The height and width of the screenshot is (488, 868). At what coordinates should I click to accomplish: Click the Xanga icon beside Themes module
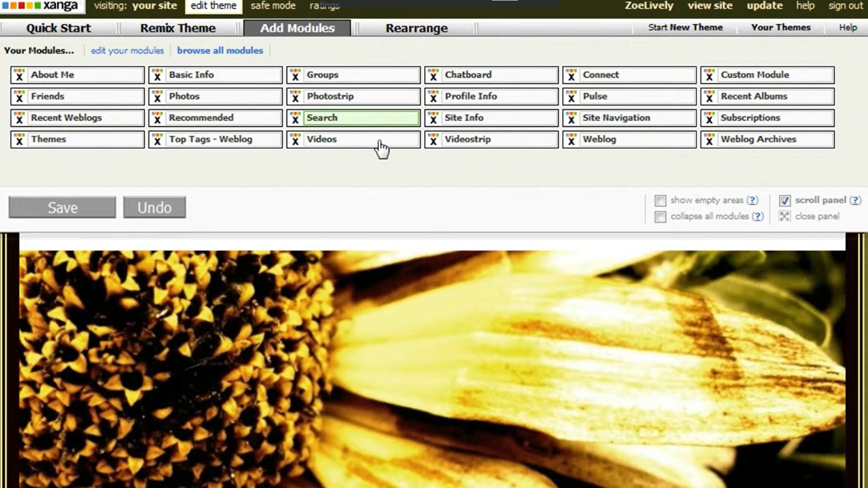(x=19, y=140)
